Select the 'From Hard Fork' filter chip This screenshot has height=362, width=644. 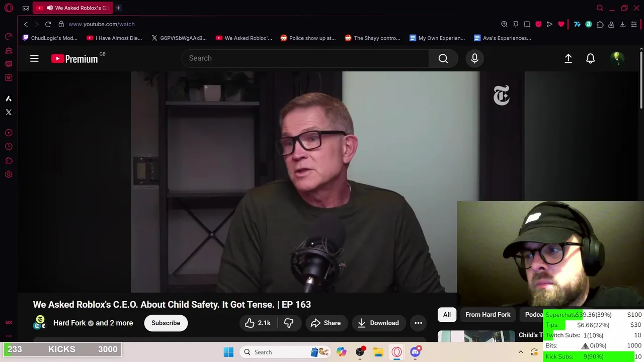click(488, 315)
